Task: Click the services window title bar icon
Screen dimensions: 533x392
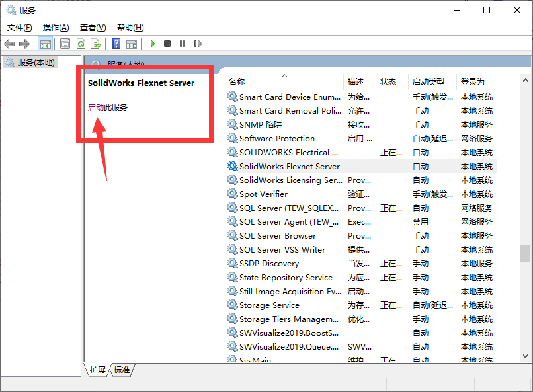Action: (11, 10)
